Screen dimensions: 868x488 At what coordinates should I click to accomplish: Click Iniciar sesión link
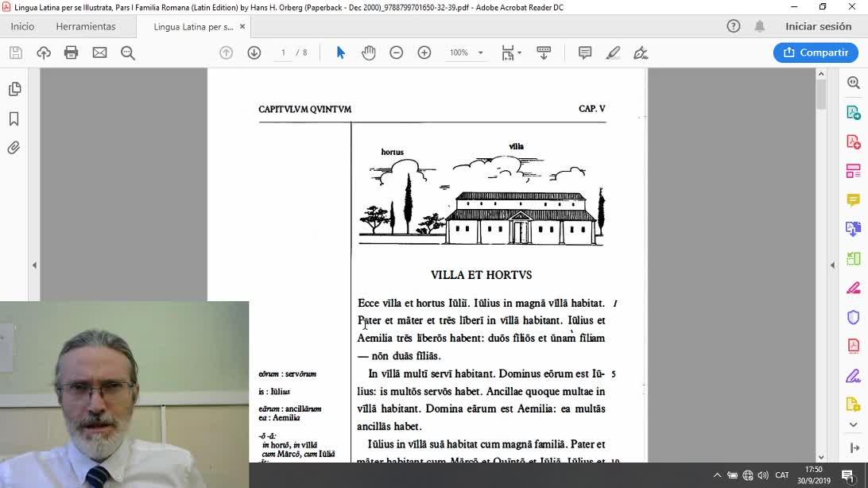pos(818,26)
